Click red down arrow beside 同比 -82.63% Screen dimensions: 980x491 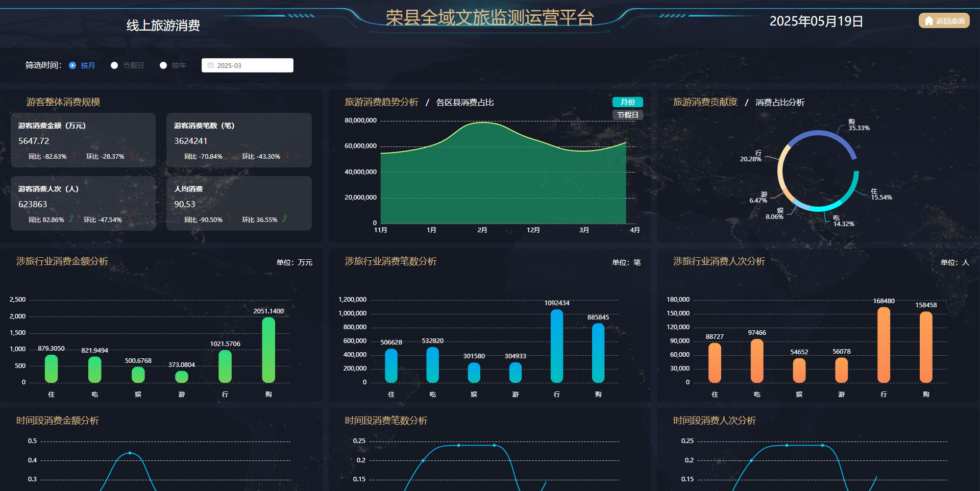coord(74,156)
